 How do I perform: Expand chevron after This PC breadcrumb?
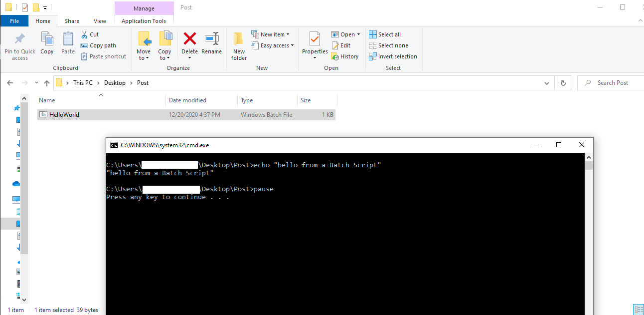pyautogui.click(x=98, y=83)
